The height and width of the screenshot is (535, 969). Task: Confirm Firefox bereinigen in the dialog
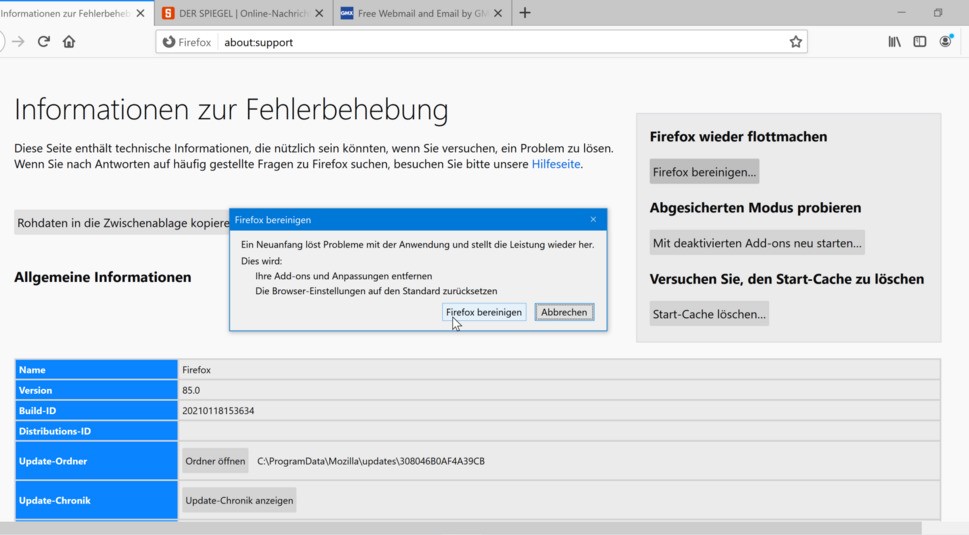point(484,312)
